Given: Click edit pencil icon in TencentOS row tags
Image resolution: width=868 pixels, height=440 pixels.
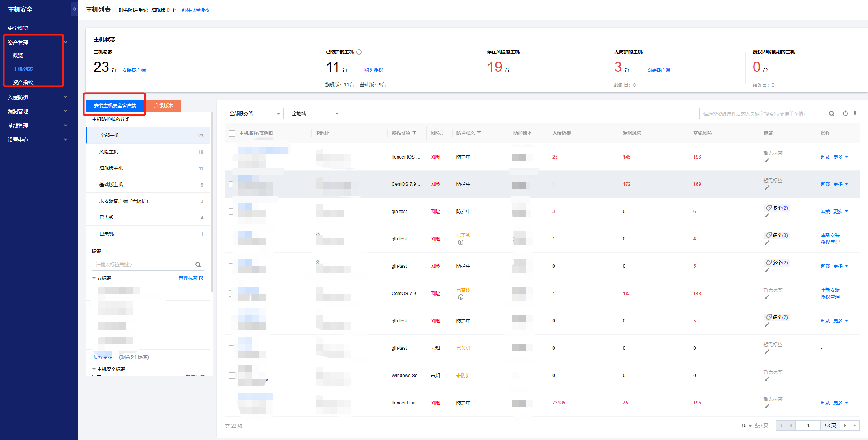Looking at the screenshot, I should pyautogui.click(x=767, y=160).
